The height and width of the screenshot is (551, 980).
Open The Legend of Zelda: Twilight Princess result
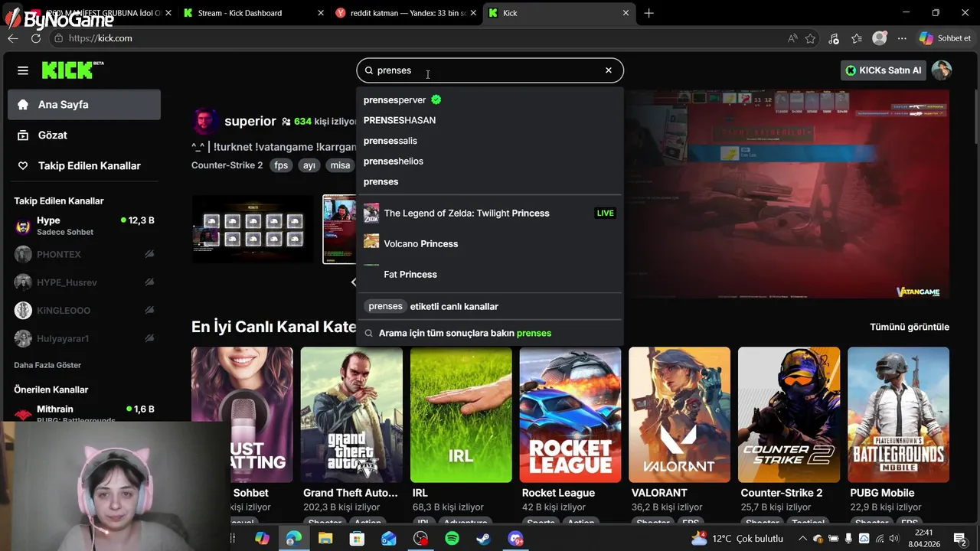489,214
